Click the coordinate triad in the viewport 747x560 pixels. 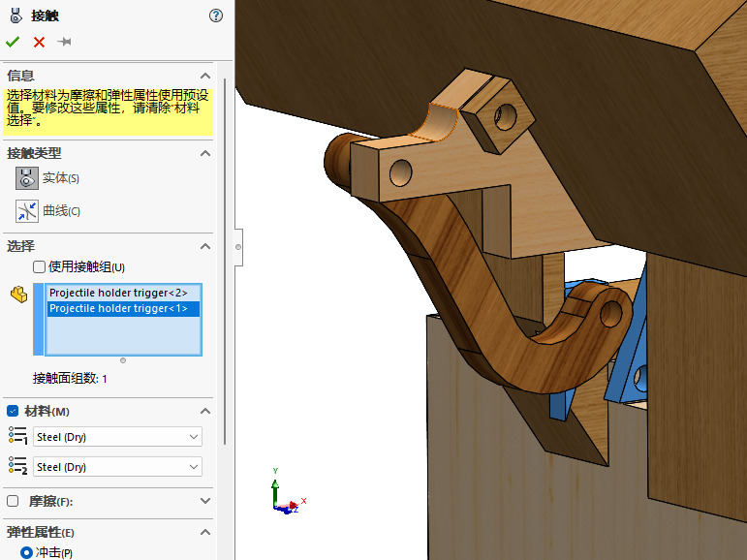pos(285,495)
